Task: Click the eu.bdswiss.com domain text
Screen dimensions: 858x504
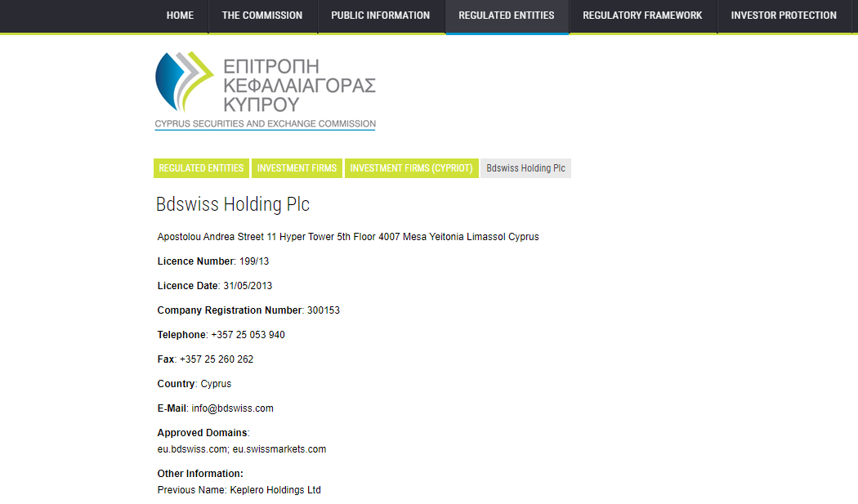Action: pyautogui.click(x=193, y=449)
